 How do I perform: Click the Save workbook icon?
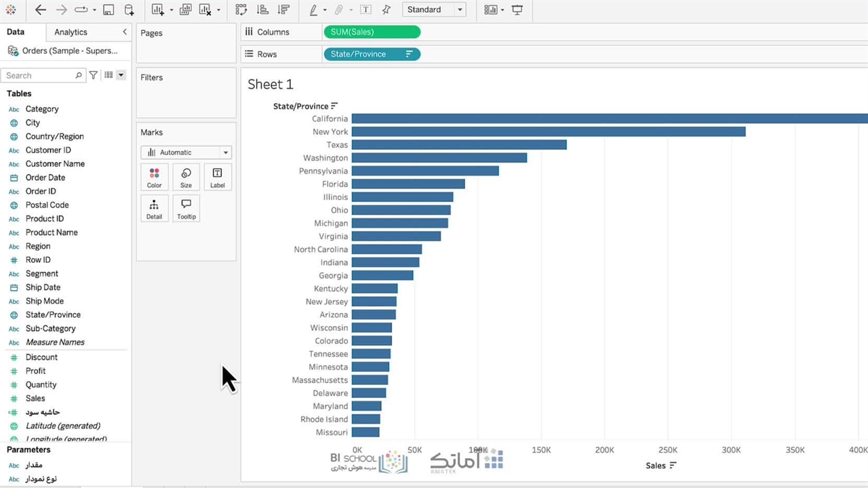click(108, 10)
